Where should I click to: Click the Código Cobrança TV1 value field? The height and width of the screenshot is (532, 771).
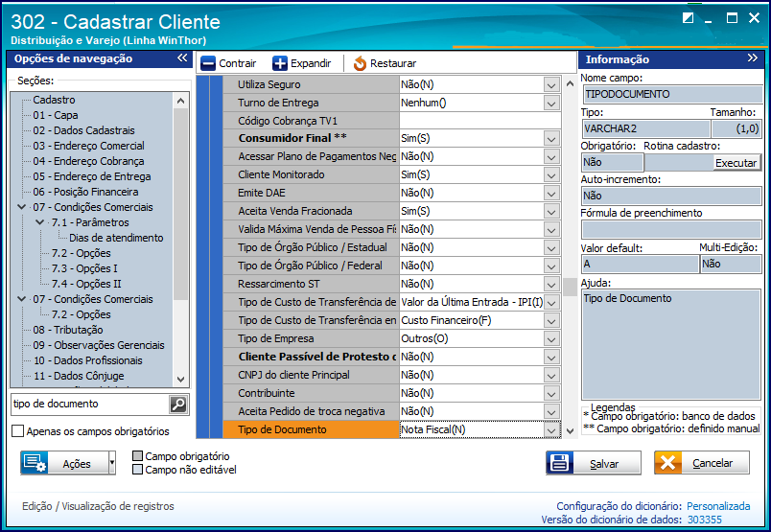click(479, 121)
